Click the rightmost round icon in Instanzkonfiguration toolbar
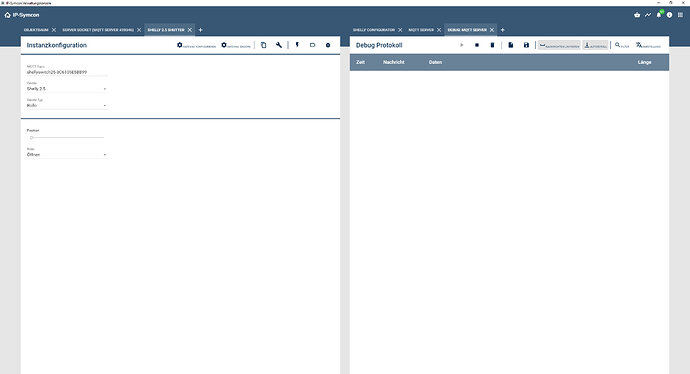The height and width of the screenshot is (374, 690). coord(328,45)
